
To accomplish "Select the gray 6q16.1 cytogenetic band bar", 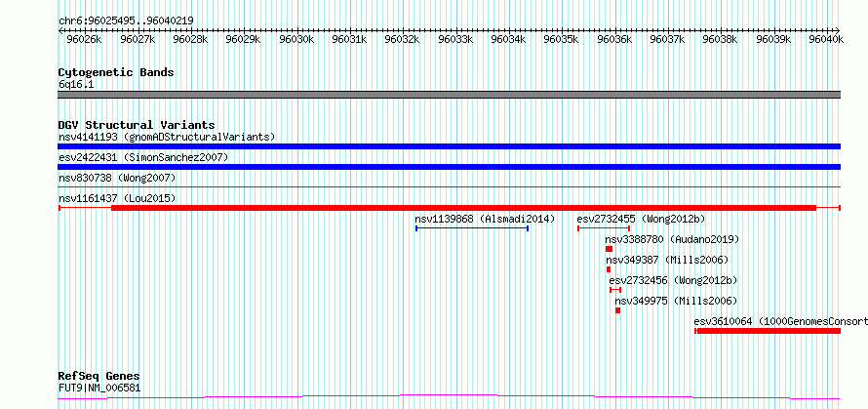I will pos(449,95).
